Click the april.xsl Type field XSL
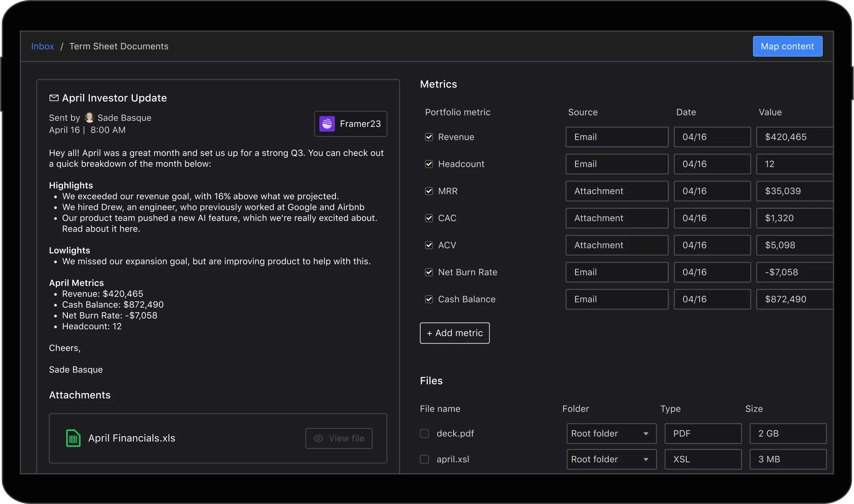This screenshot has height=504, width=854. point(703,459)
